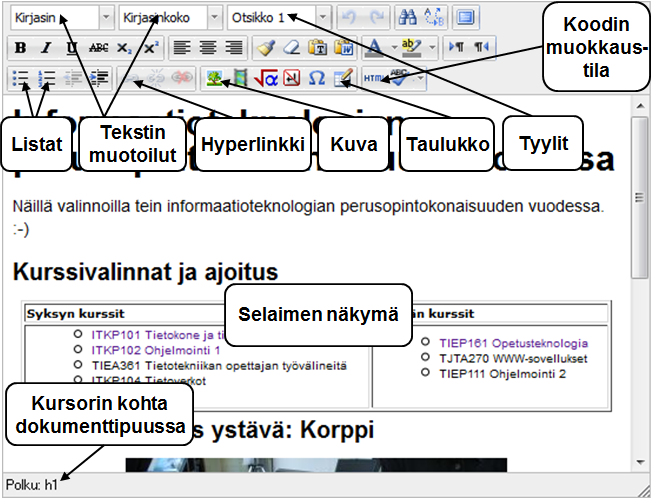
Task: Click the paragraph starting Näillä valinnoilla
Action: (x=308, y=217)
